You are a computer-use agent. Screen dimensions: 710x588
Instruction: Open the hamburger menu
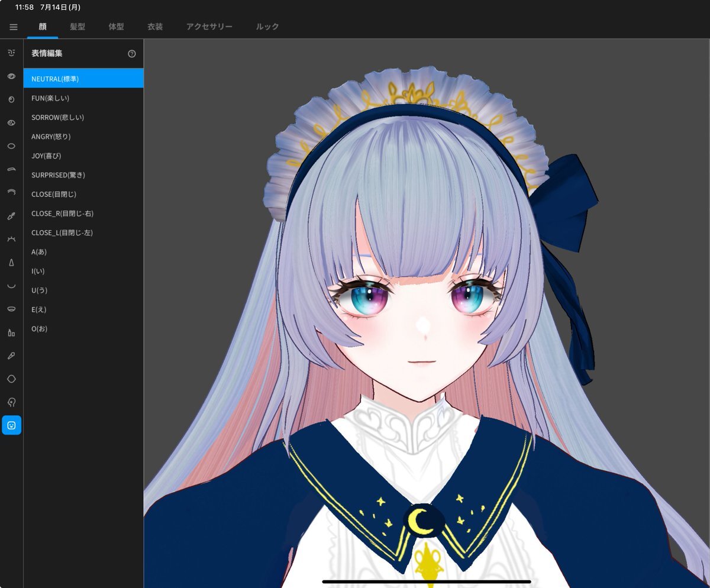coord(14,27)
